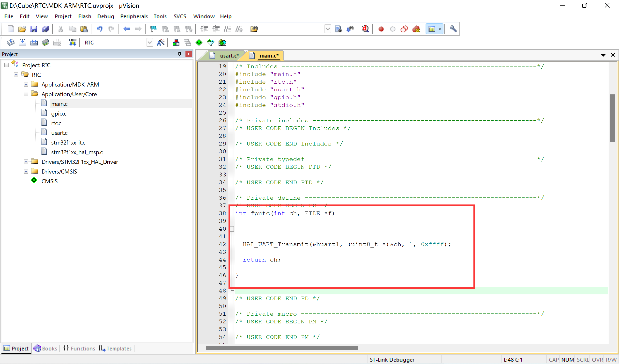
Task: Switch to the usart.c tab
Action: (x=229, y=56)
